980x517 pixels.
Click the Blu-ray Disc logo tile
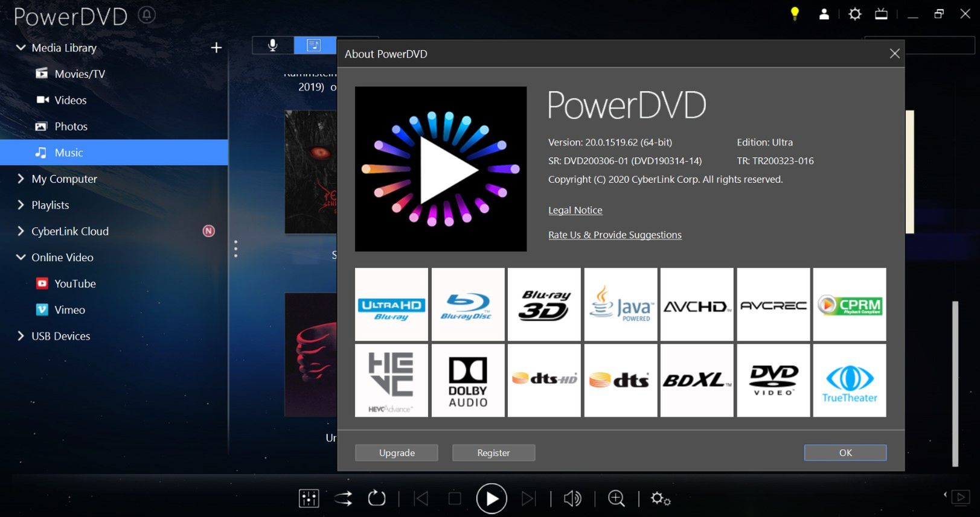468,305
